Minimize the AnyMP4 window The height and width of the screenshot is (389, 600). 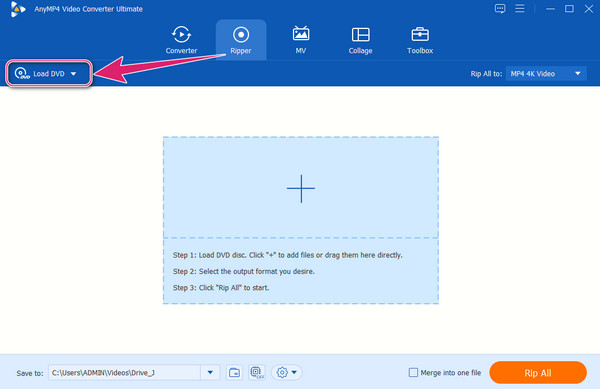550,8
